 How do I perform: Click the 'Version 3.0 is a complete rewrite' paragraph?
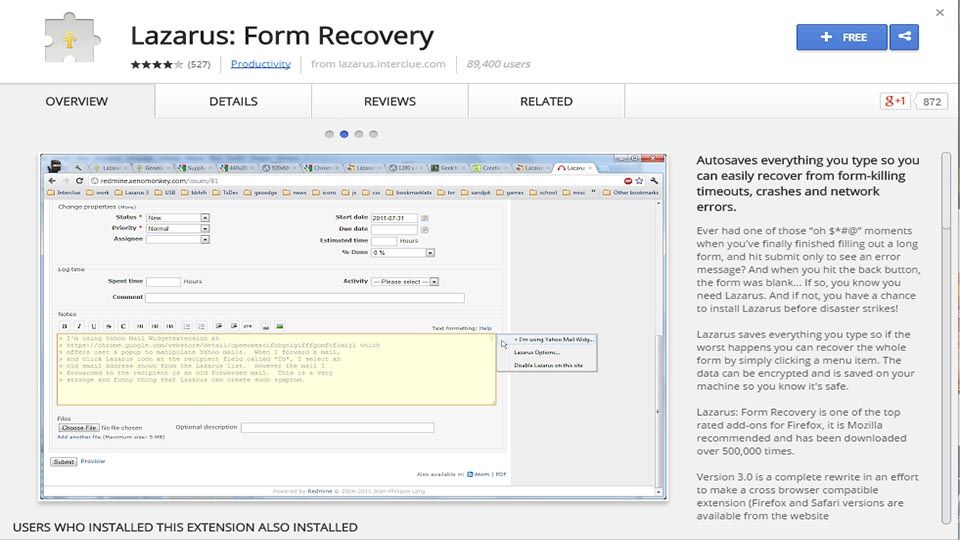(807, 496)
